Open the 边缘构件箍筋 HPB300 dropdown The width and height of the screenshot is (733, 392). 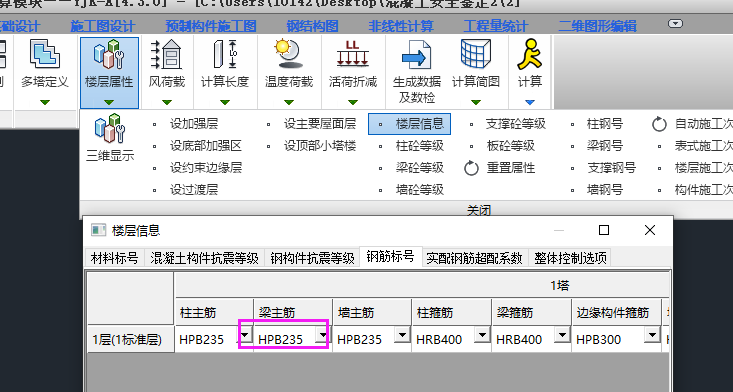652,335
